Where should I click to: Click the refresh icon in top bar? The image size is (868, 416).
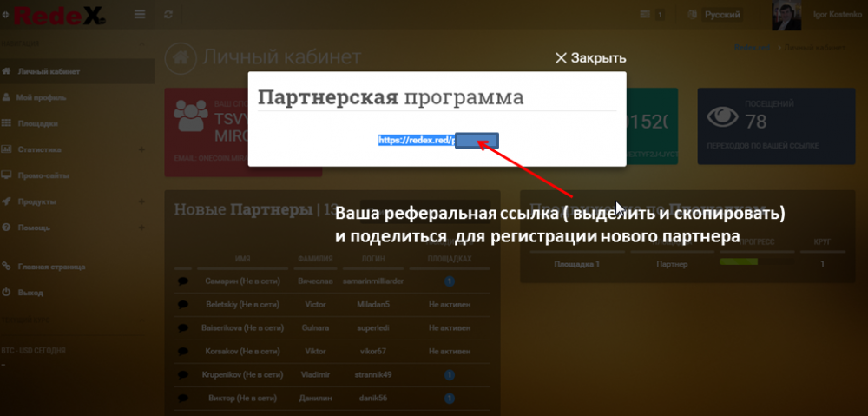tap(169, 15)
